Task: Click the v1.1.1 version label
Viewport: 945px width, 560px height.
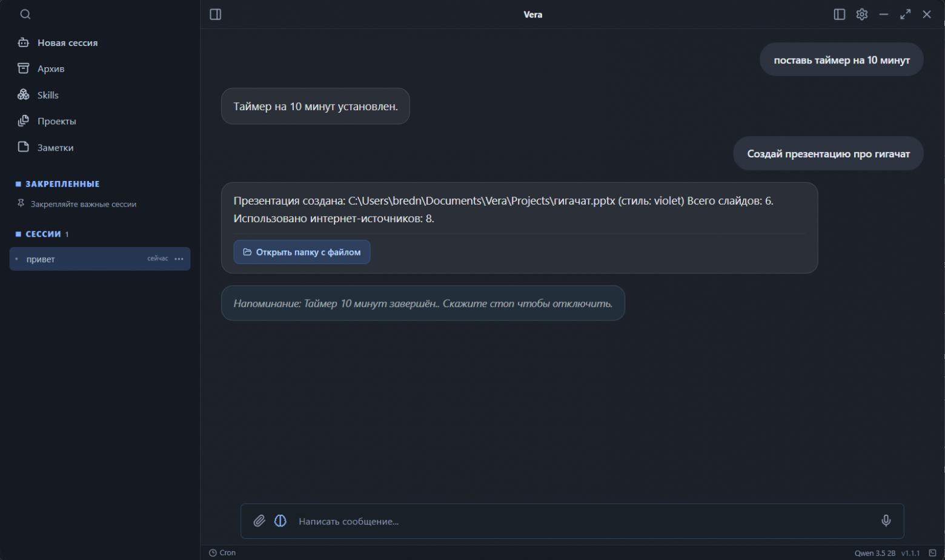Action: point(910,553)
